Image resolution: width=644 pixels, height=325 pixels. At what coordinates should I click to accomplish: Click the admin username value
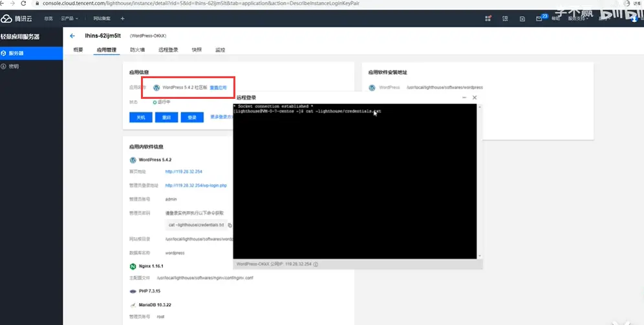171,200
